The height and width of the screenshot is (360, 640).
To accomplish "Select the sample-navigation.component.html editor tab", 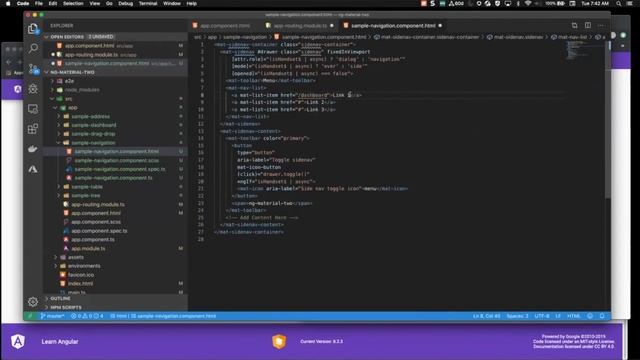I will coord(393,25).
